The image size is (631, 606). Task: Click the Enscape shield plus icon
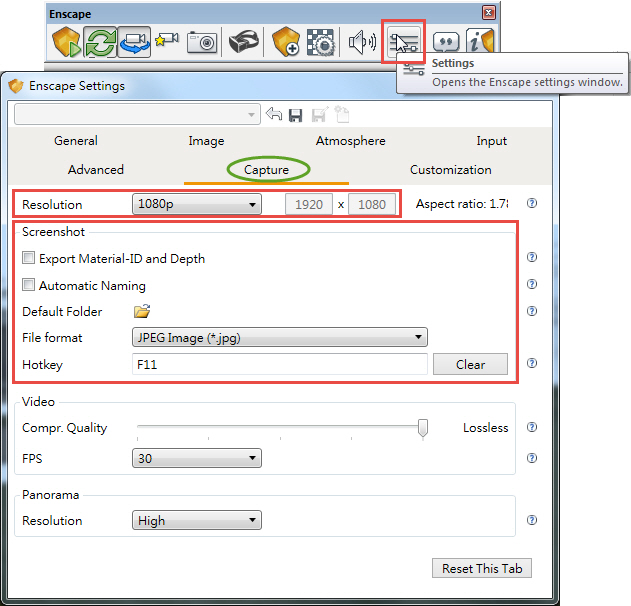point(286,42)
